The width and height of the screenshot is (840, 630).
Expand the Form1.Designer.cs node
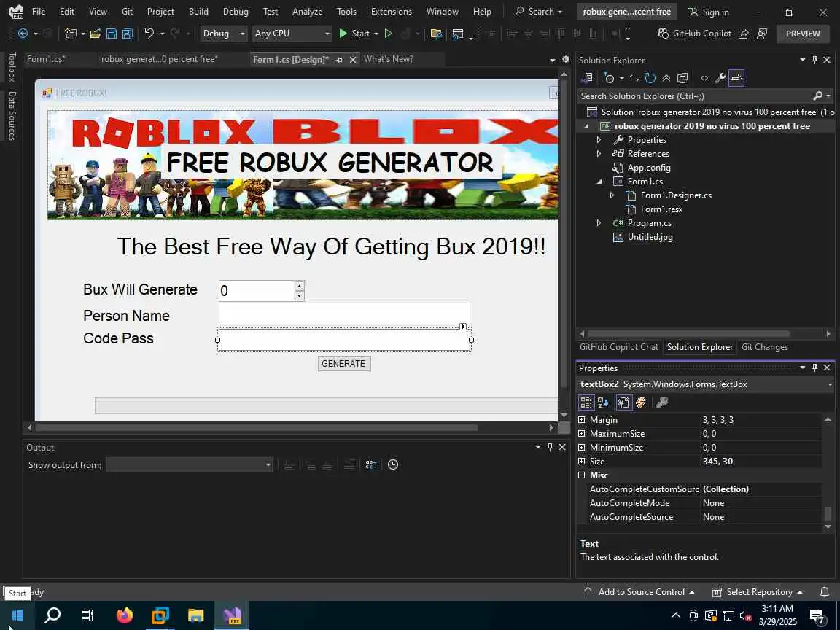pos(612,195)
